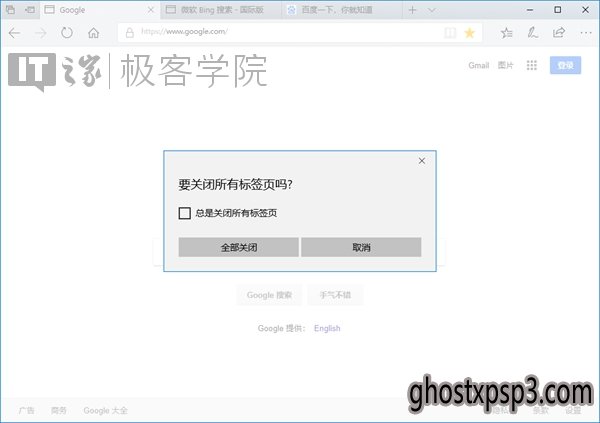Minimize the browser window
Screen dimensions: 600x423
coord(530,10)
